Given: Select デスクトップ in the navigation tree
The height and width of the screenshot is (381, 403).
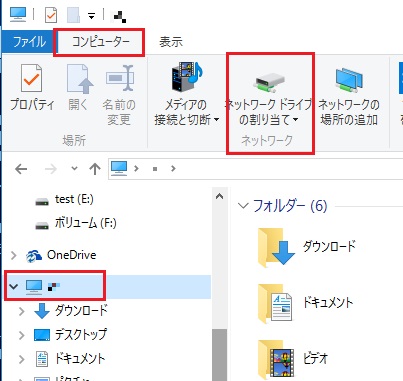Looking at the screenshot, I should [71, 335].
